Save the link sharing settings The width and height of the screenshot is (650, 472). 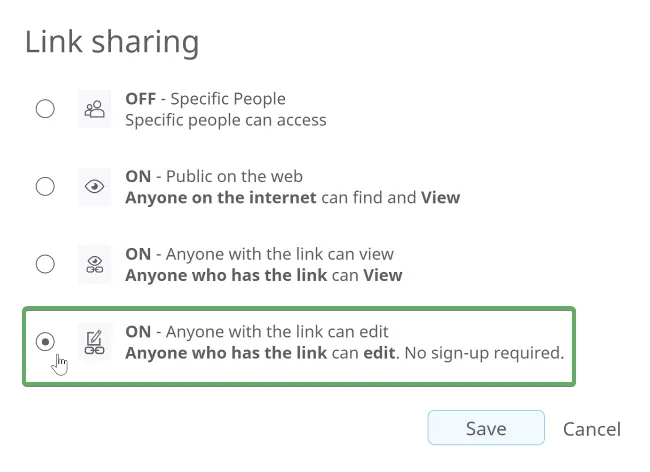[x=486, y=428]
